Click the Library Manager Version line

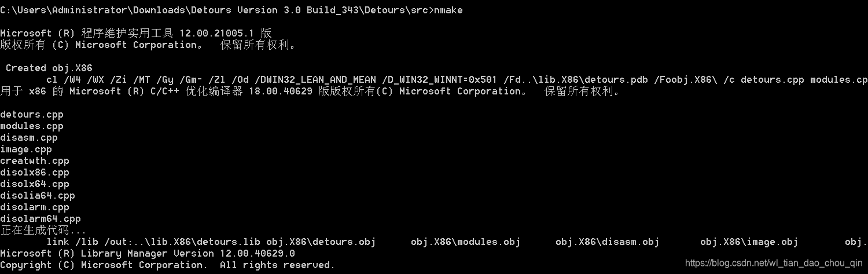pos(148,254)
